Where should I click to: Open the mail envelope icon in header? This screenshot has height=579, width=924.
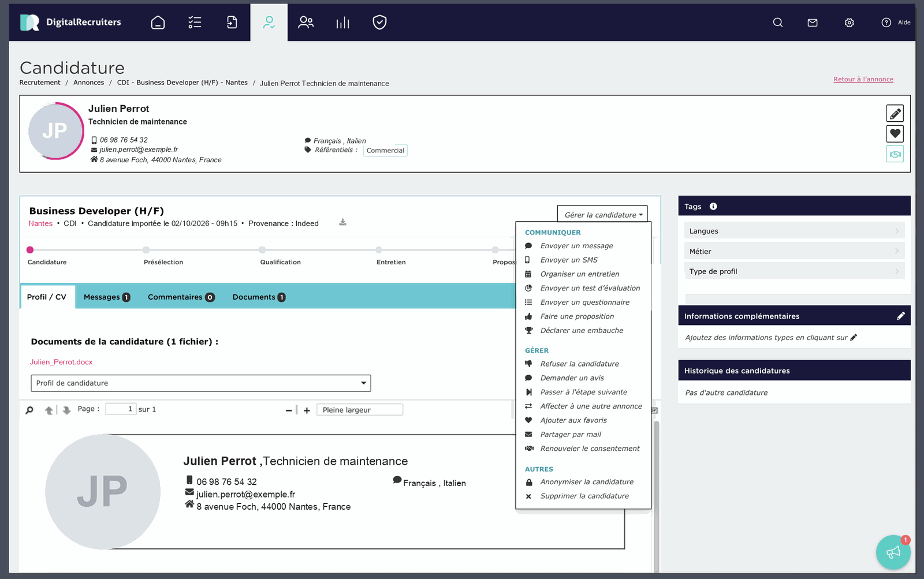(x=813, y=23)
